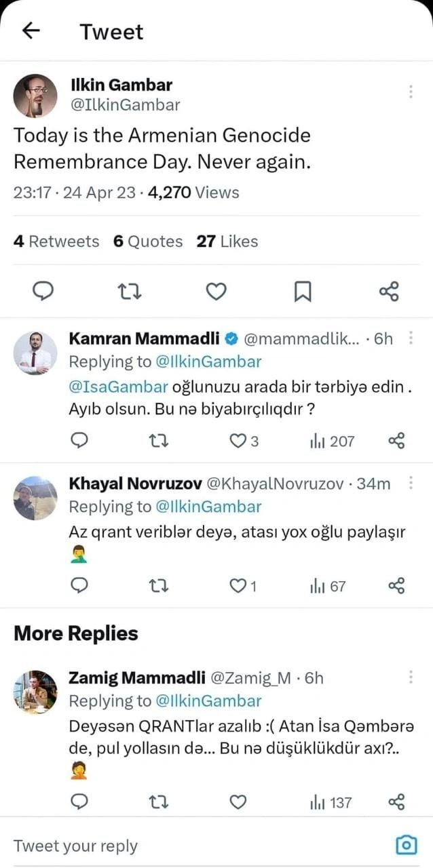Open more options for main tweet

(411, 92)
